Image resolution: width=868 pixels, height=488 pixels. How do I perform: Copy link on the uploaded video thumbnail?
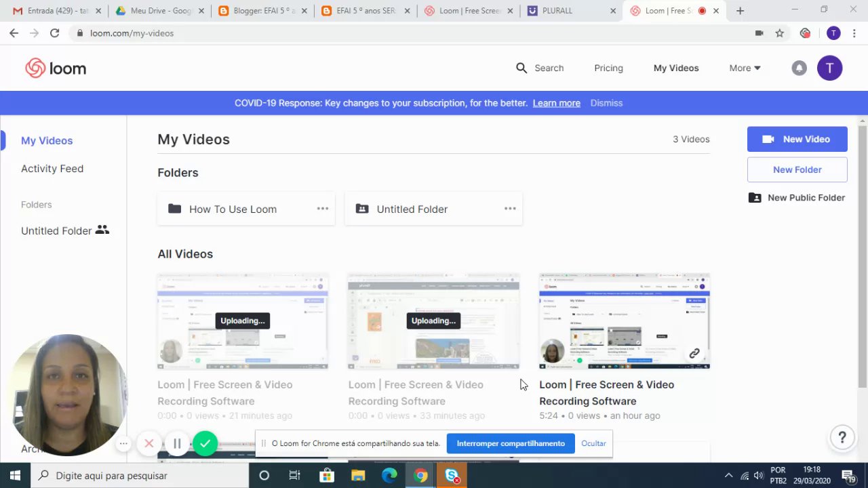pyautogui.click(x=694, y=353)
